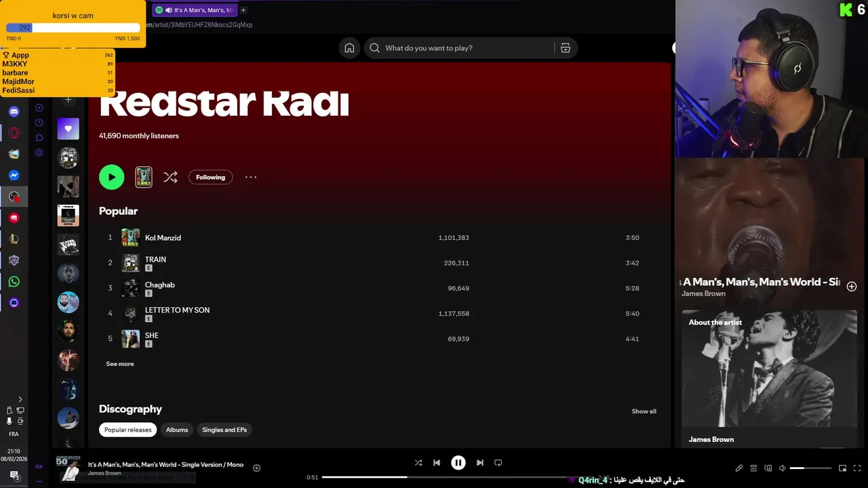Click the now playing album cover in player bar
This screenshot has height=488, width=868.
coord(68,468)
